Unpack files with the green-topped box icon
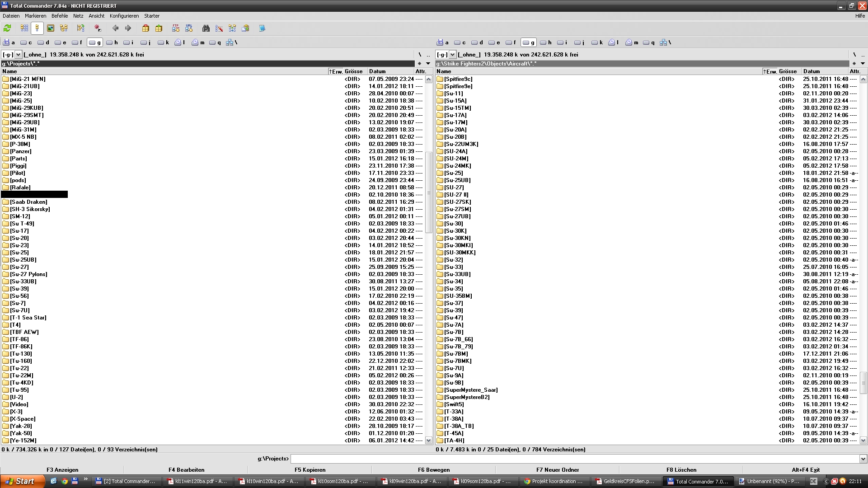 159,28
